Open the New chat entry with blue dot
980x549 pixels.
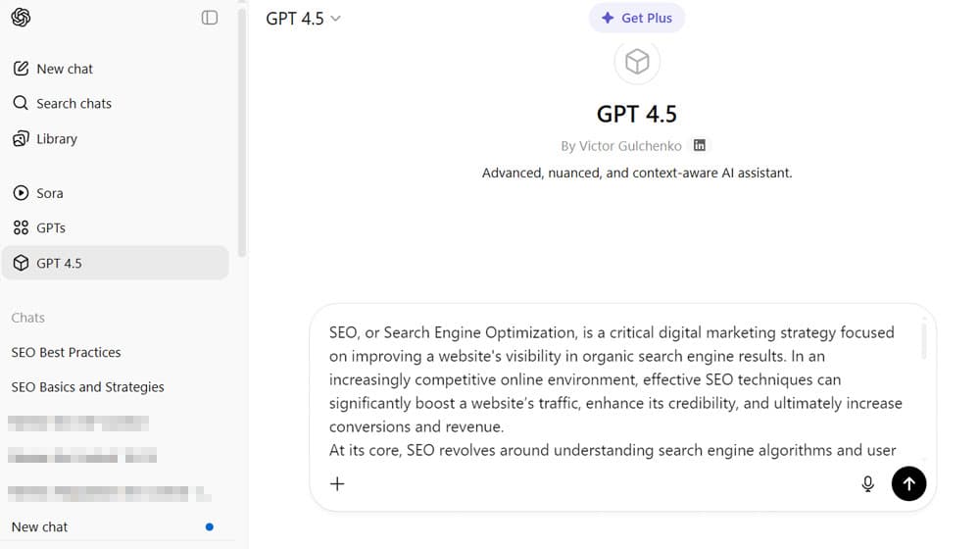tap(39, 526)
